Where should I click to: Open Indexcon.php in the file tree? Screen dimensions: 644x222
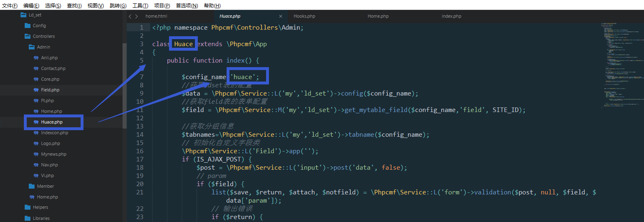click(x=55, y=133)
